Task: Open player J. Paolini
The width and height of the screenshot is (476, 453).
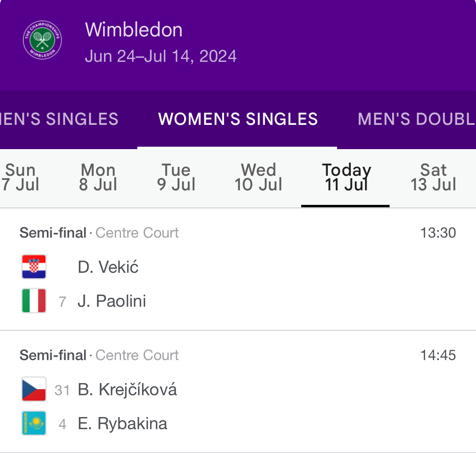Action: point(111,301)
